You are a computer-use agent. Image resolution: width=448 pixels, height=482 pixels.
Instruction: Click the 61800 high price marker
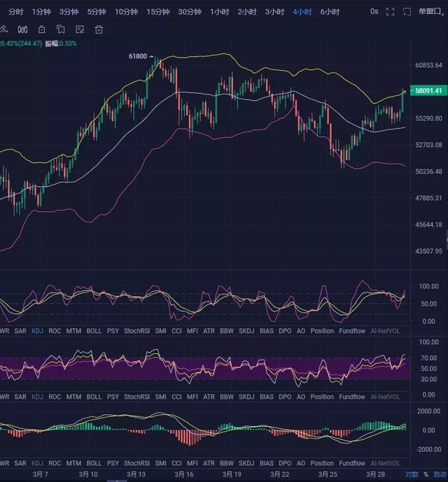[138, 56]
